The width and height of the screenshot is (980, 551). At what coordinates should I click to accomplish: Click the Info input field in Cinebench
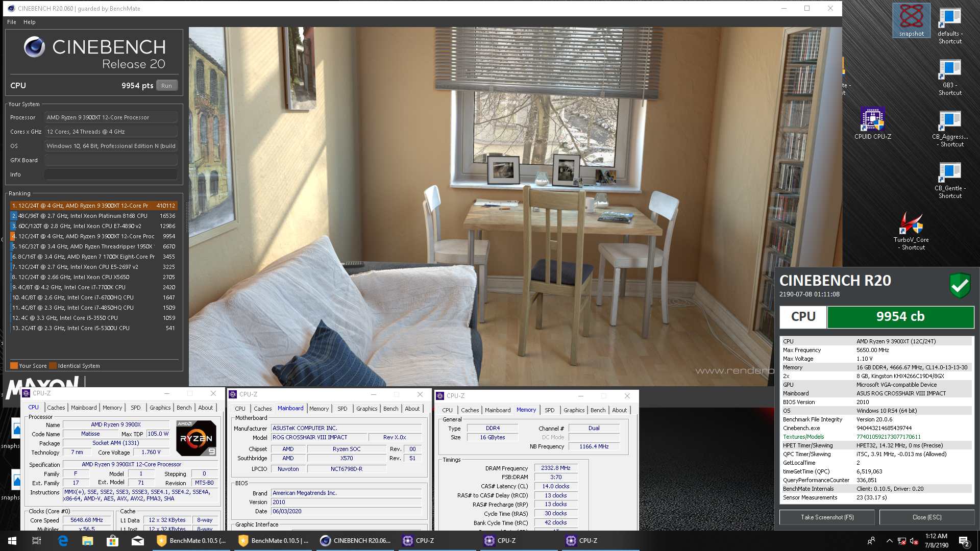(111, 174)
